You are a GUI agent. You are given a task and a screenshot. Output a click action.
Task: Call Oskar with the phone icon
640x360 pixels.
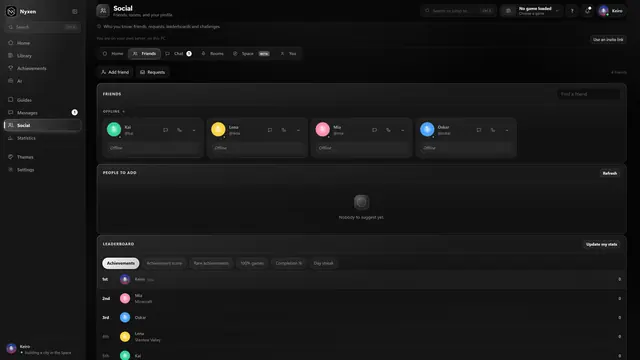pyautogui.click(x=493, y=130)
